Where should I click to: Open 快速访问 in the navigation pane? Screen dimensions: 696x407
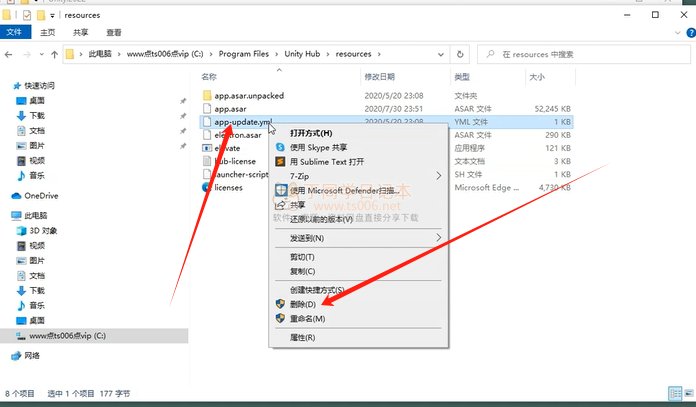pos(39,85)
